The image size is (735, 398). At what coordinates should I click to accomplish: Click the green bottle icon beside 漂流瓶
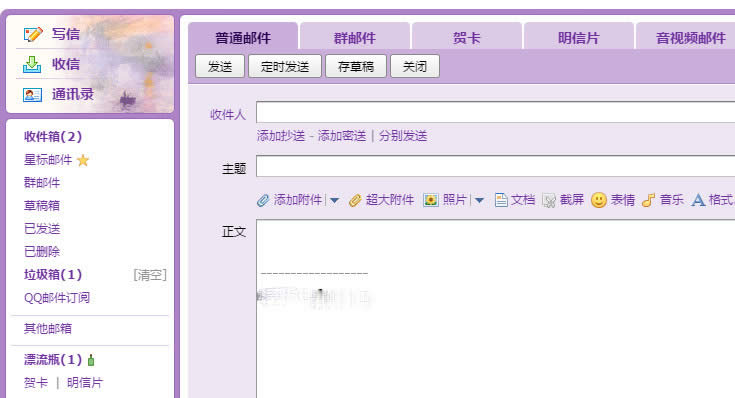pos(91,360)
